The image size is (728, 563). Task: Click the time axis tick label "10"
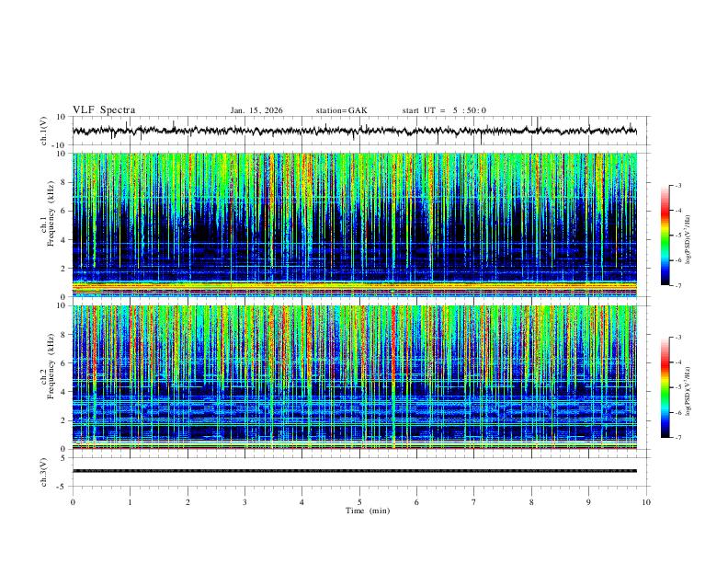click(x=646, y=502)
